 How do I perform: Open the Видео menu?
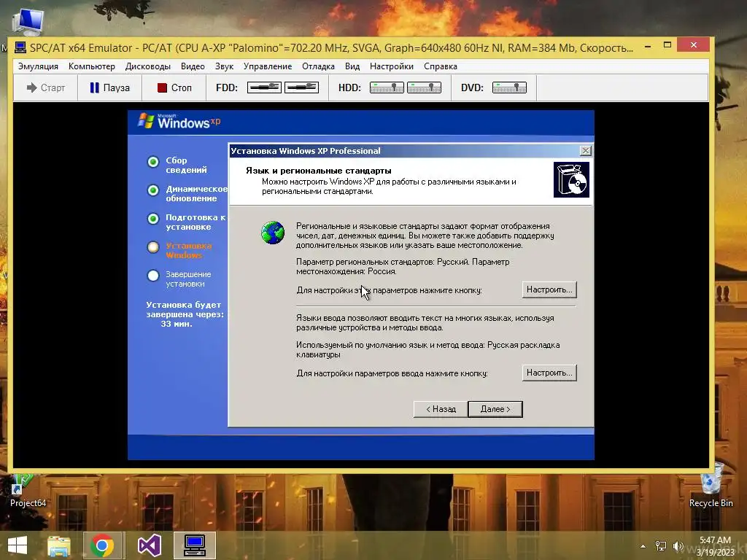(193, 66)
